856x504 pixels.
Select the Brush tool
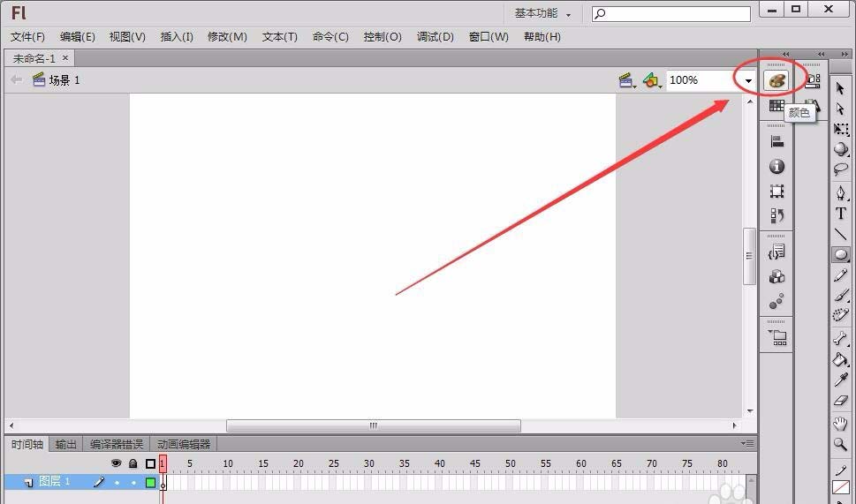click(841, 295)
